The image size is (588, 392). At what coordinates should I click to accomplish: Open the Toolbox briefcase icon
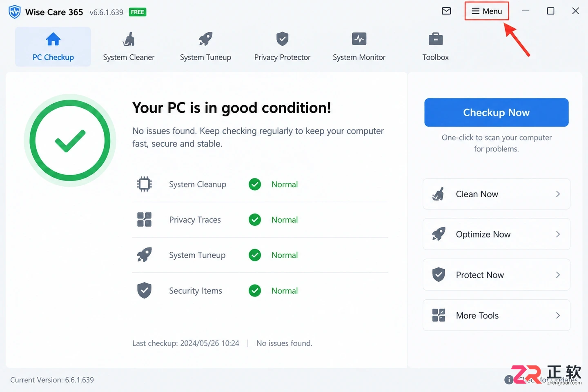click(435, 39)
